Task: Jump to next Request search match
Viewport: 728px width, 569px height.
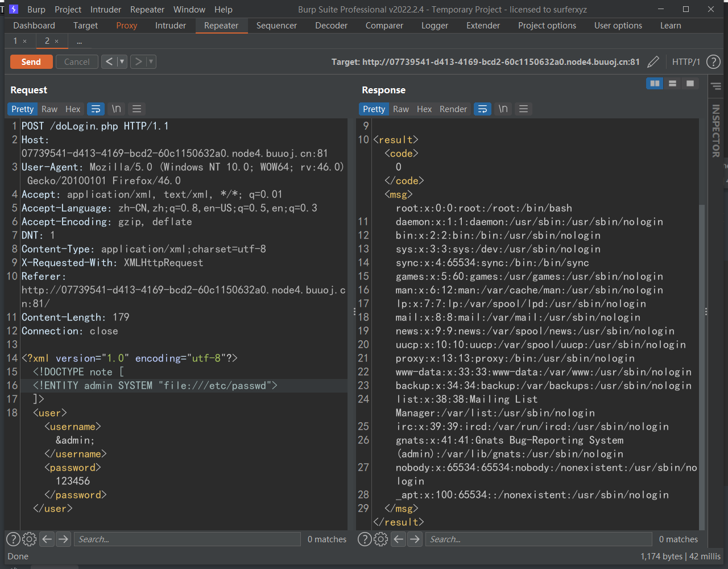Action: pos(64,539)
